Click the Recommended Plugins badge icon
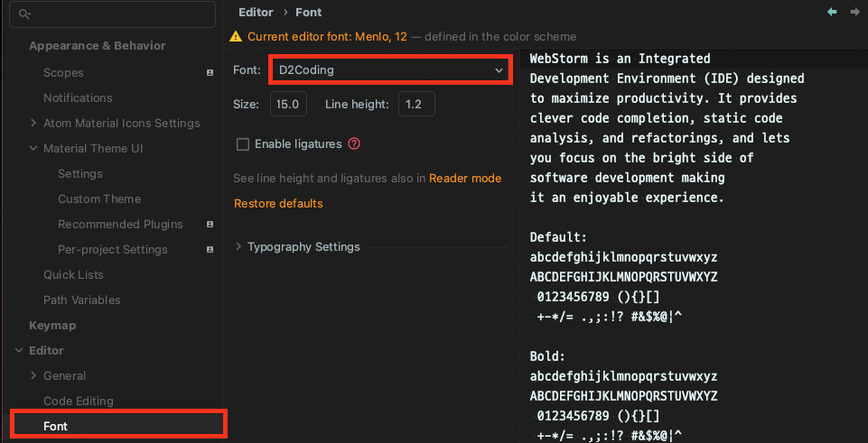This screenshot has height=443, width=868. pos(210,225)
